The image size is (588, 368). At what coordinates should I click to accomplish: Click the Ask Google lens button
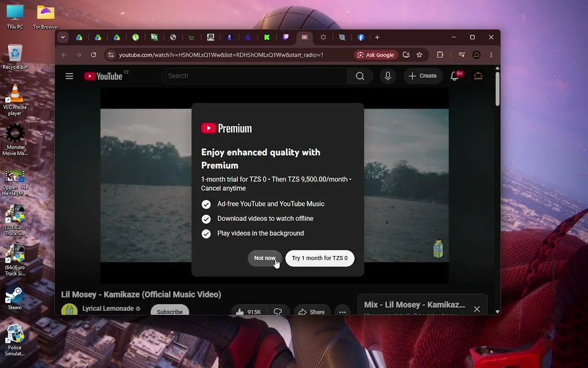[x=376, y=55]
